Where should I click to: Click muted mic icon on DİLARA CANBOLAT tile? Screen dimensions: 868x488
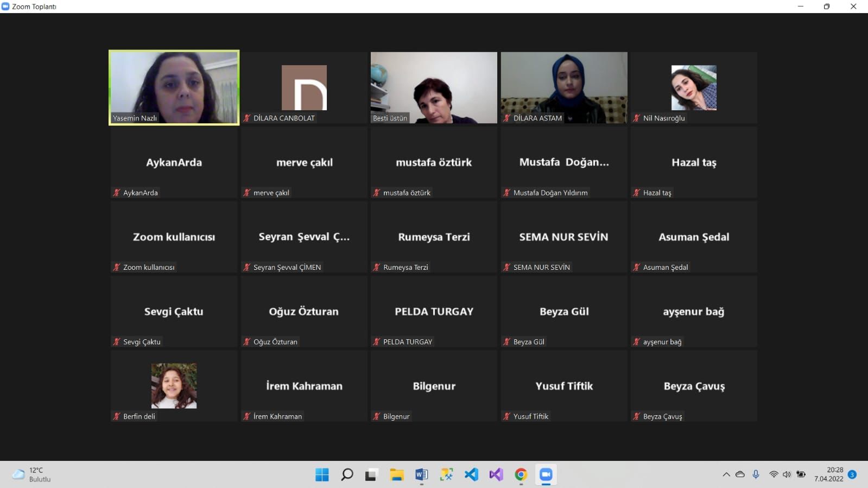click(246, 118)
